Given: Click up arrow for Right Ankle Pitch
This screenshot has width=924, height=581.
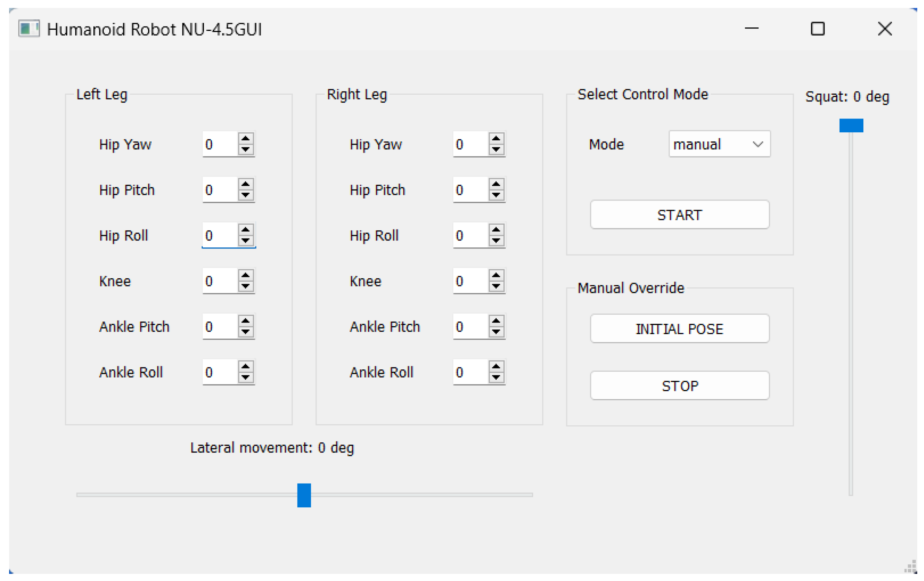Looking at the screenshot, I should [496, 321].
